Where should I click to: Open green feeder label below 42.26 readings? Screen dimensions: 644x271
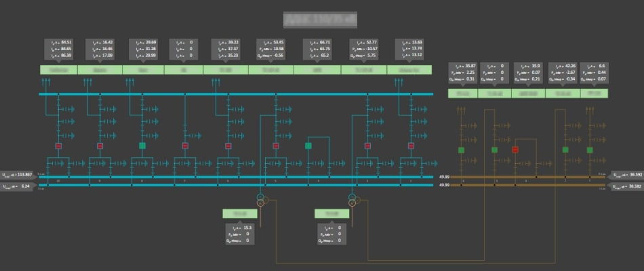(562, 93)
